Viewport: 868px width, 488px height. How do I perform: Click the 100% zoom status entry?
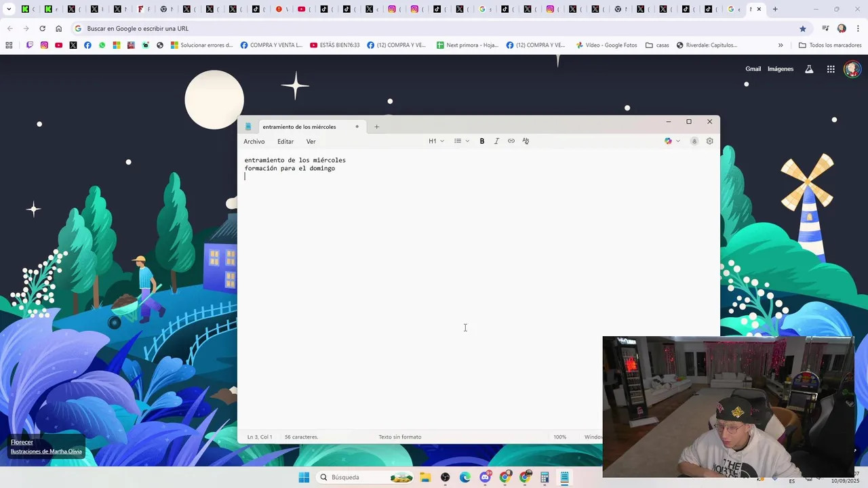point(559,437)
